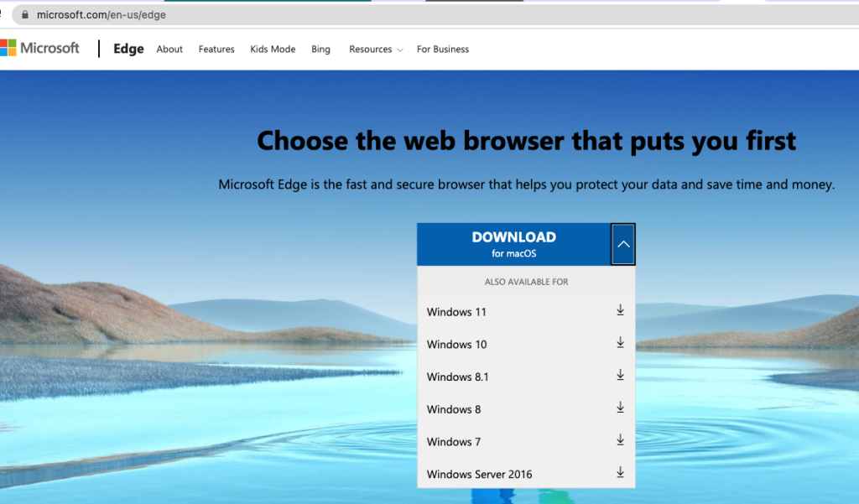Open the About menu item
Viewport: 859px width, 504px height.
(x=169, y=49)
